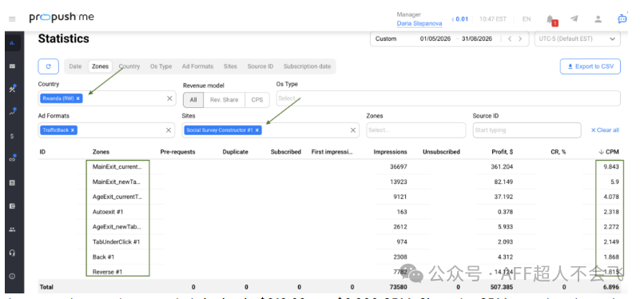Click the refresh statistics button
The width and height of the screenshot is (644, 299).
coord(49,66)
